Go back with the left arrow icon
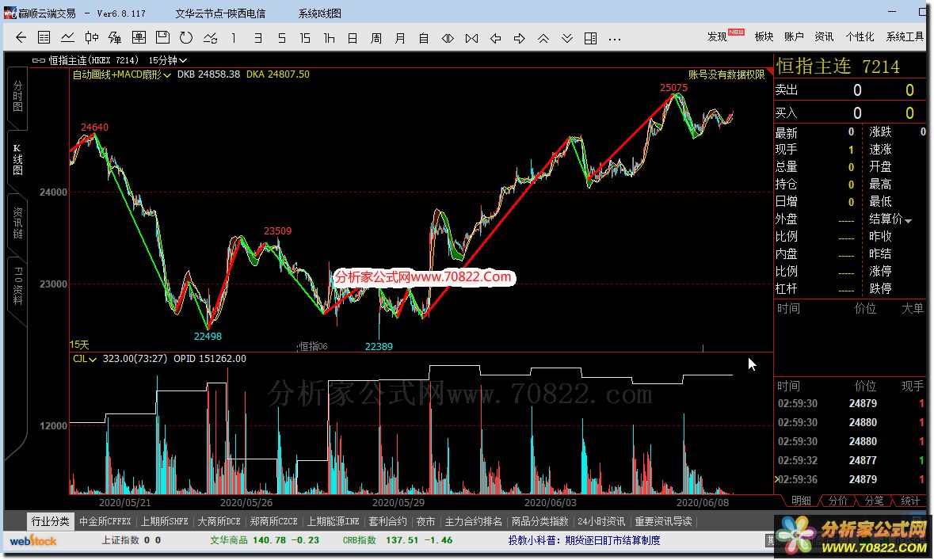Viewport: 934px width, 560px height. [x=21, y=38]
